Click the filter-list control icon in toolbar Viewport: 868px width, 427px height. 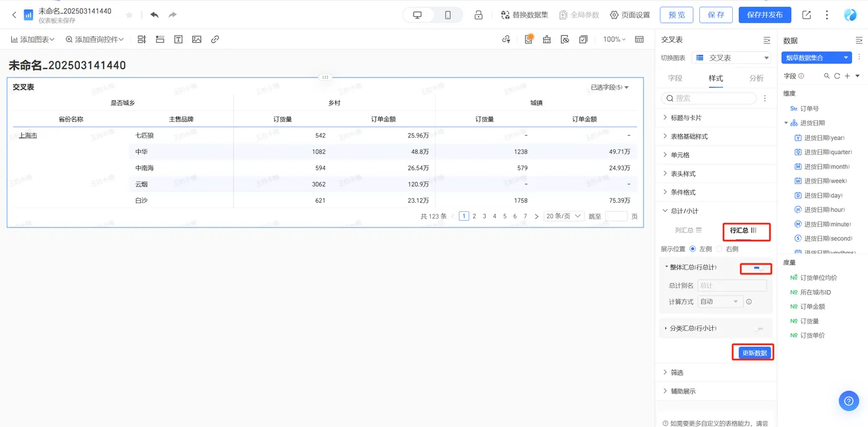pyautogui.click(x=141, y=40)
